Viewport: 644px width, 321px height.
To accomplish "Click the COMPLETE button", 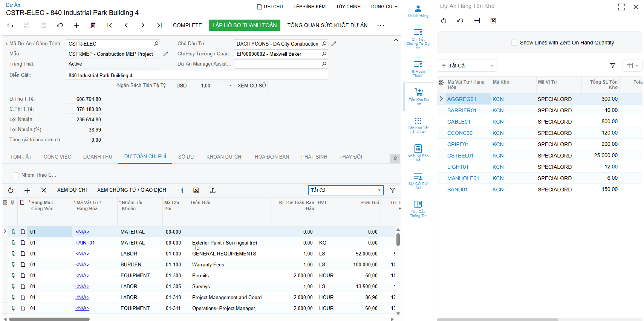I will (x=187, y=25).
